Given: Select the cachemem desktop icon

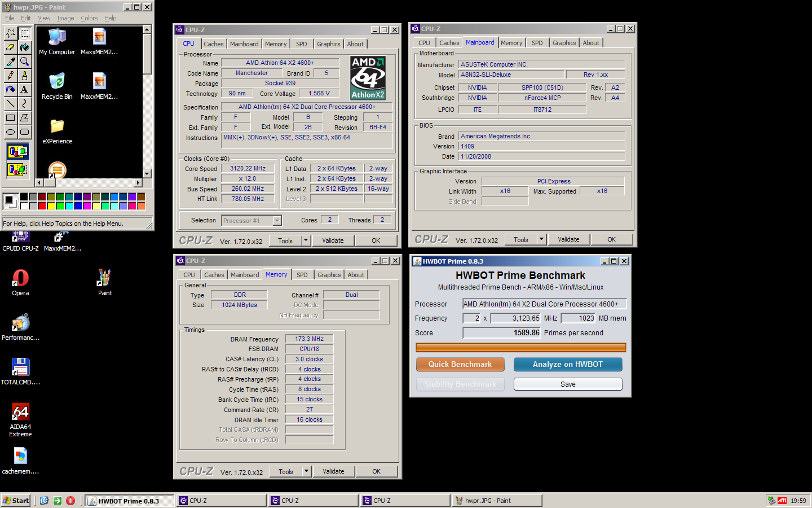Looking at the screenshot, I should (20, 461).
